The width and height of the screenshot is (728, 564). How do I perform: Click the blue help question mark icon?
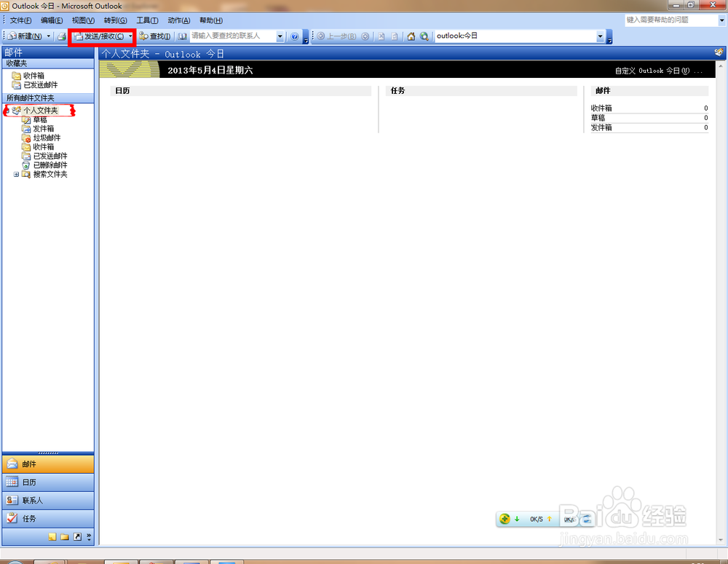294,36
